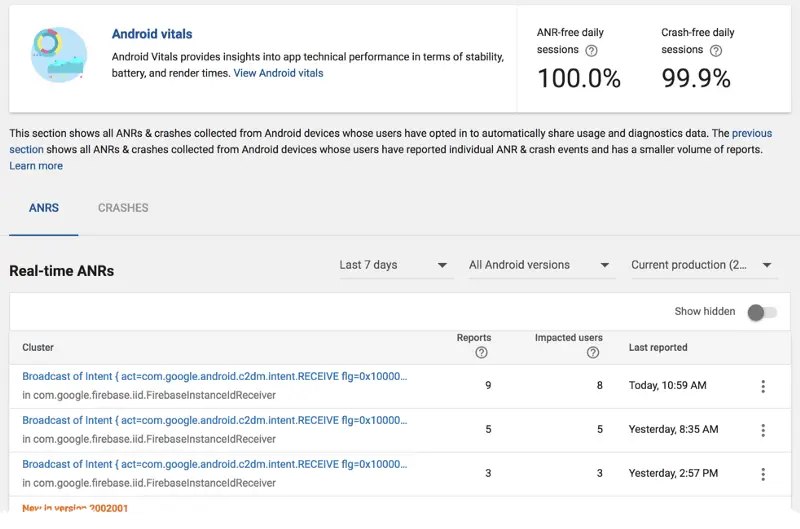Toggle the Show hidden switch
The height and width of the screenshot is (529, 800).
[x=761, y=312]
